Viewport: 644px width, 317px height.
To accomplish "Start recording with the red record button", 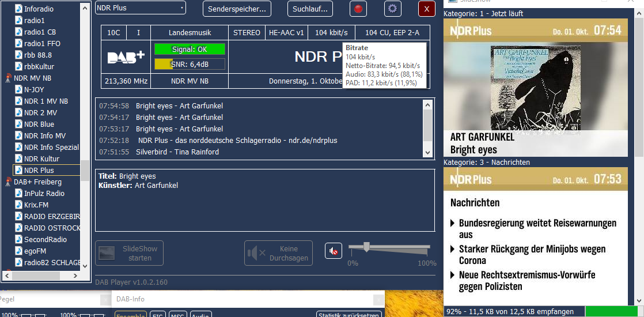I will [x=358, y=9].
